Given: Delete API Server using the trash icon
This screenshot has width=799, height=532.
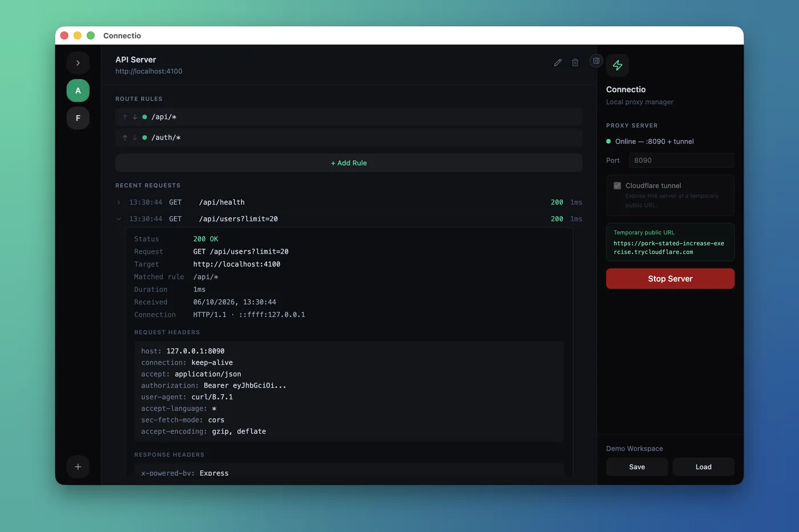Looking at the screenshot, I should point(575,63).
